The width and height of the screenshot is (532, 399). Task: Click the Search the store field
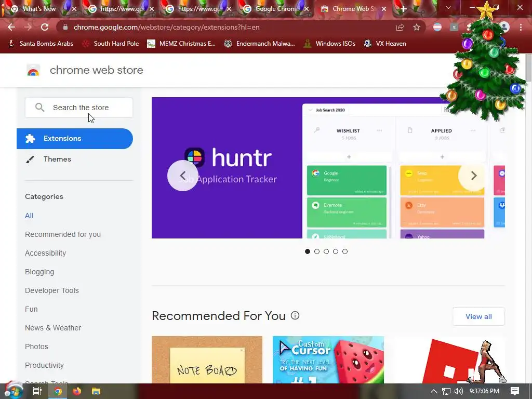click(79, 108)
